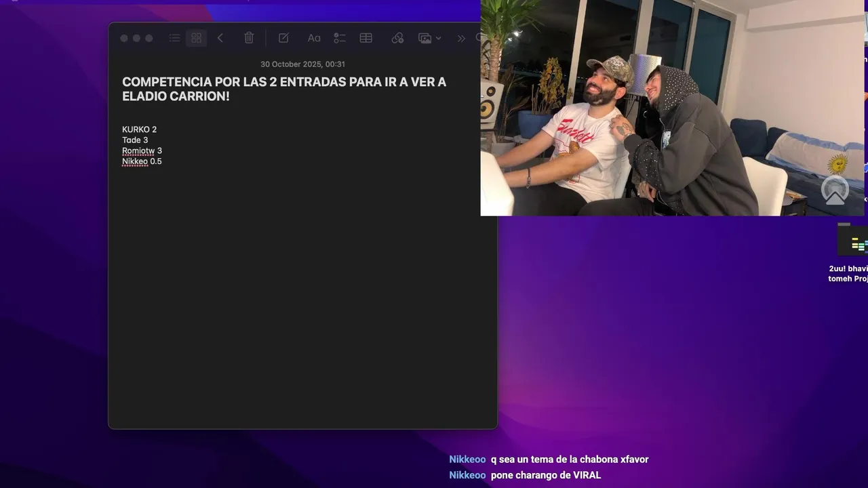The image size is (868, 488).
Task: Click the line 'Romiotw 3'
Action: [x=142, y=150]
